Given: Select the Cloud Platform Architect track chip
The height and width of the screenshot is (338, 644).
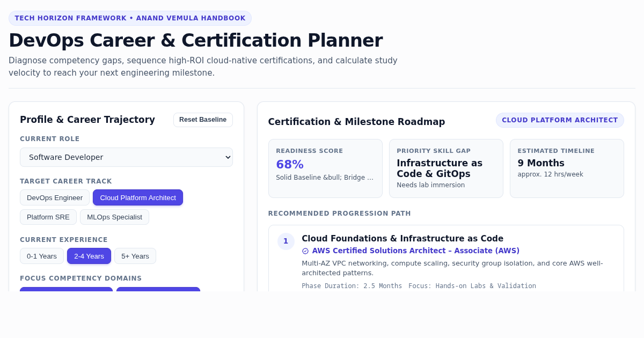Looking at the screenshot, I should 138,197.
